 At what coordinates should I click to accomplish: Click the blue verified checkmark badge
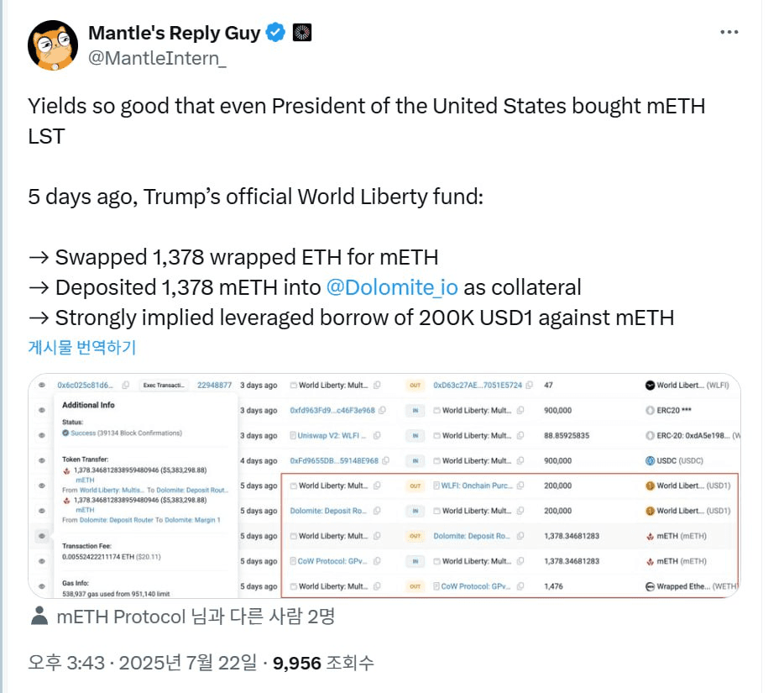[275, 33]
